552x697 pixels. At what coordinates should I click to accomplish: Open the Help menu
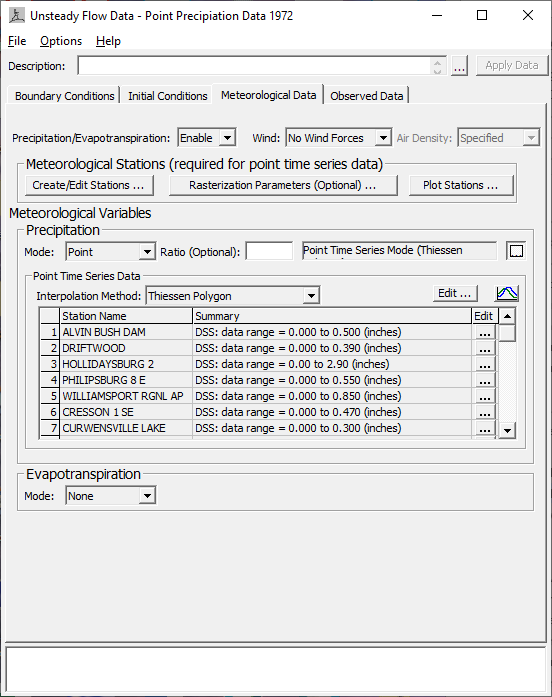(108, 41)
